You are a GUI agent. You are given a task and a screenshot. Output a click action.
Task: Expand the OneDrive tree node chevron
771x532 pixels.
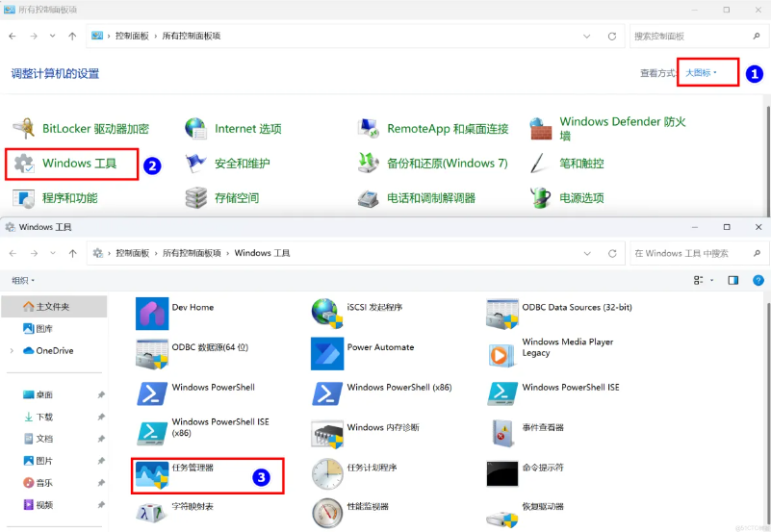tap(12, 351)
